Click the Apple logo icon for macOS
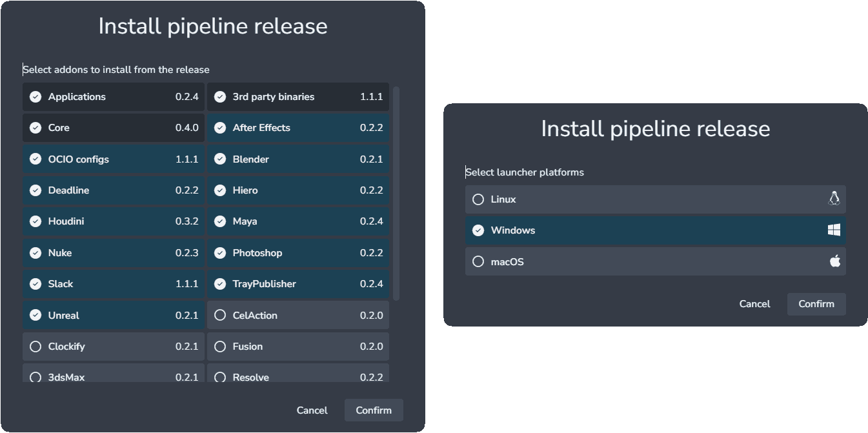 [834, 261]
